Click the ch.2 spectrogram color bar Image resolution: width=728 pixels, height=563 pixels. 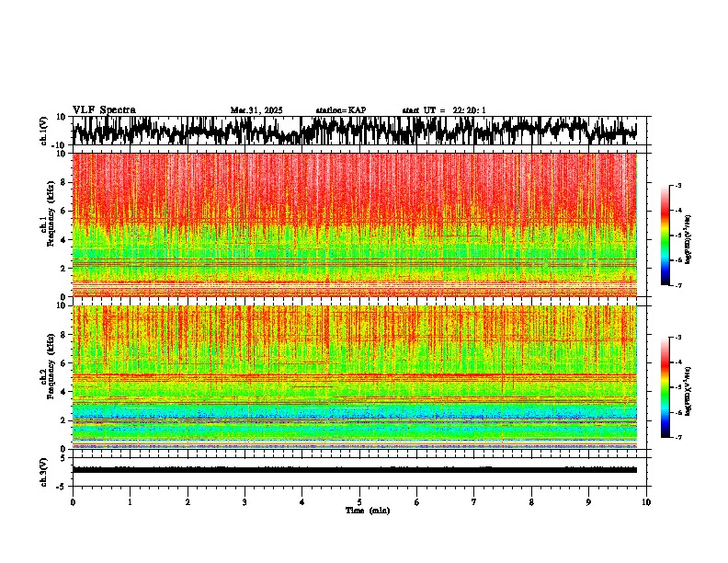click(x=665, y=387)
